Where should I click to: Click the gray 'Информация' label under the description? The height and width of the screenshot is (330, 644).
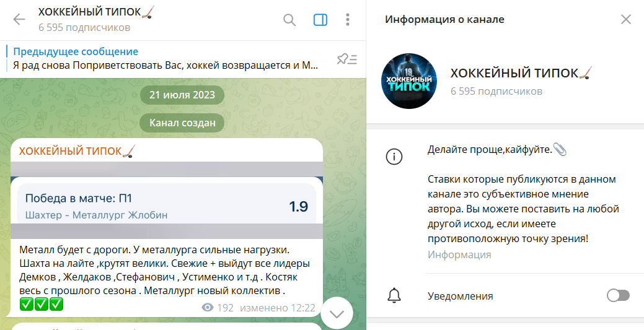459,254
